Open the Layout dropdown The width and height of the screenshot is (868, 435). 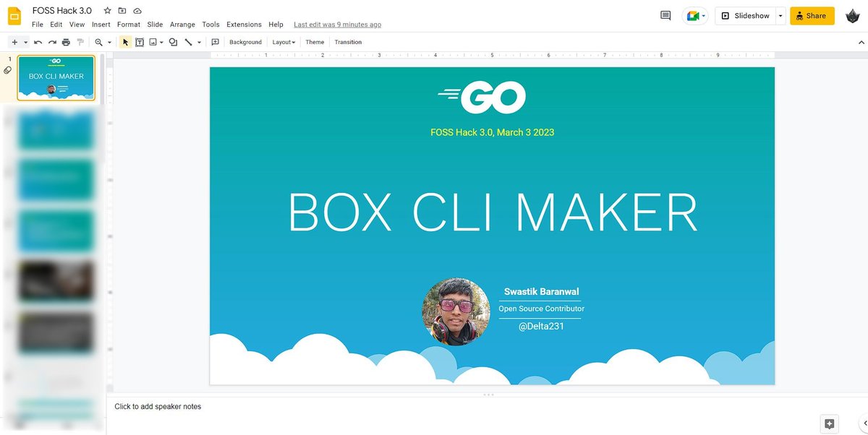(x=284, y=43)
